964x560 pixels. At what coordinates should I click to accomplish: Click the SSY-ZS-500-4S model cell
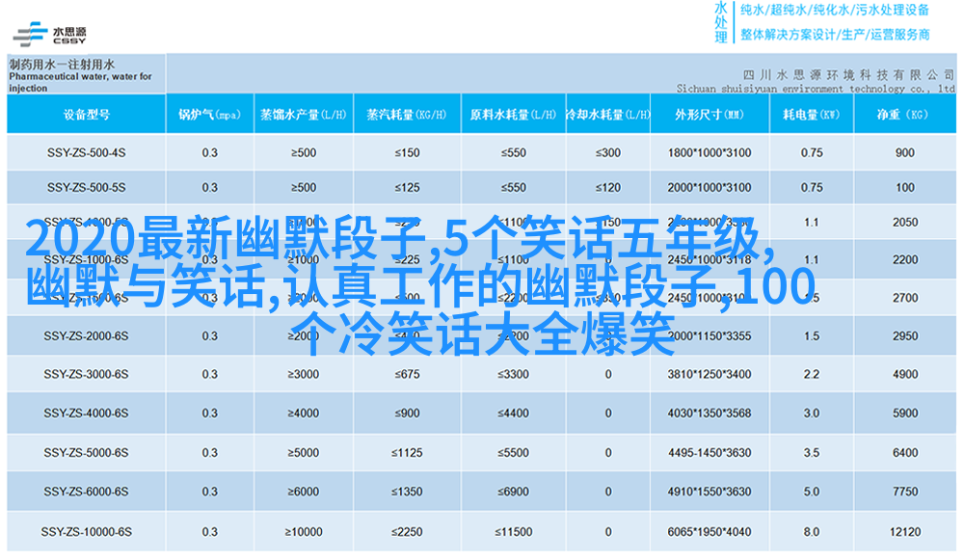(87, 152)
